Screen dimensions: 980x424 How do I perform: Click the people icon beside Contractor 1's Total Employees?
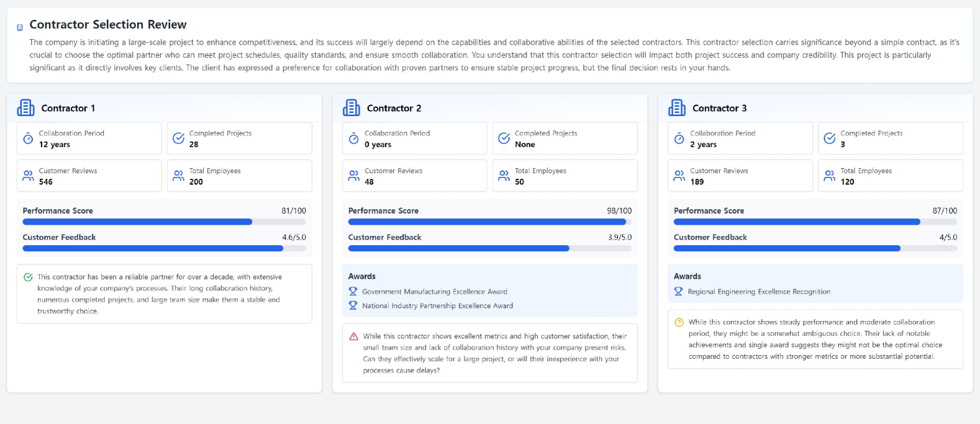(178, 176)
